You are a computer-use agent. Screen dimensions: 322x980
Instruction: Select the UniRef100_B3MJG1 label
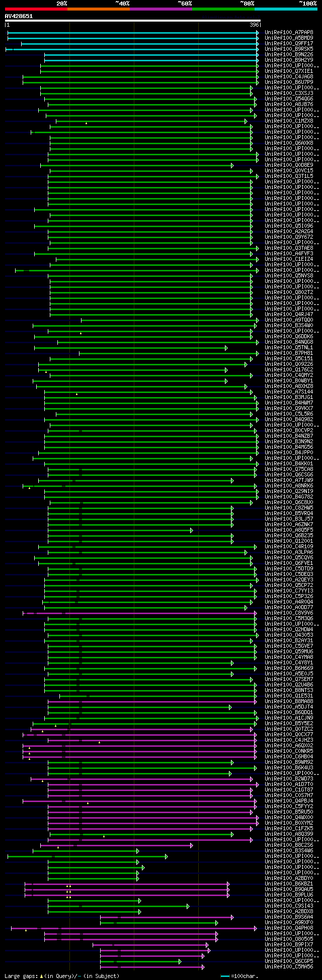[x=289, y=398]
